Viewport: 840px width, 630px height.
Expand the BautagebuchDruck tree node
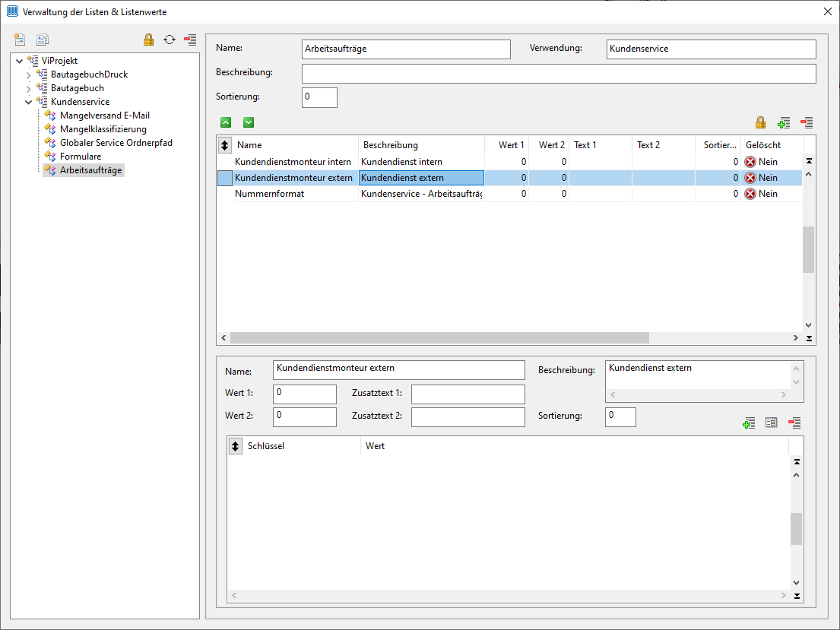coord(29,75)
